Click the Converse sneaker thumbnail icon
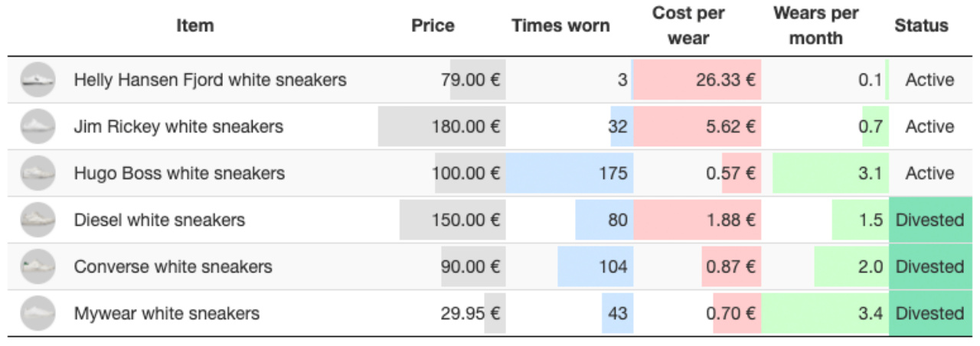The height and width of the screenshot is (346, 980). (x=38, y=266)
